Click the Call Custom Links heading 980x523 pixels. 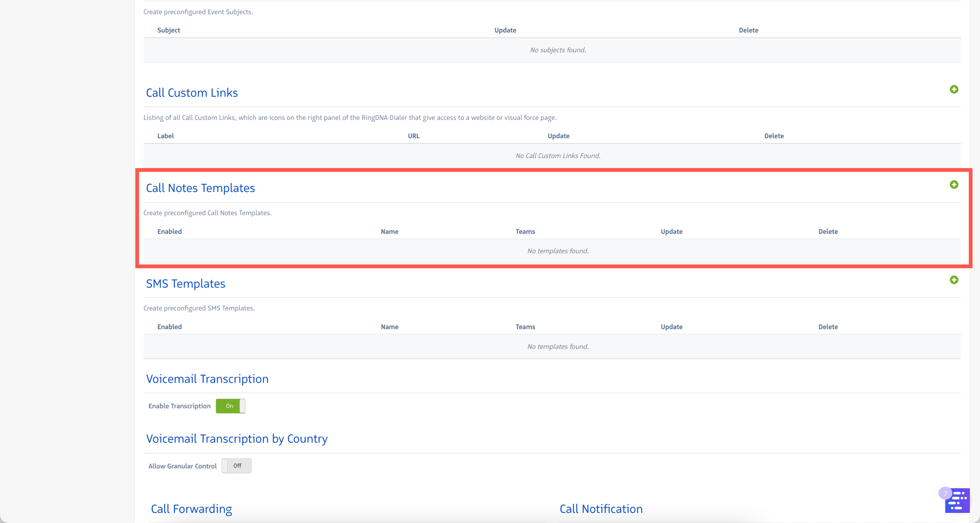[x=192, y=93]
